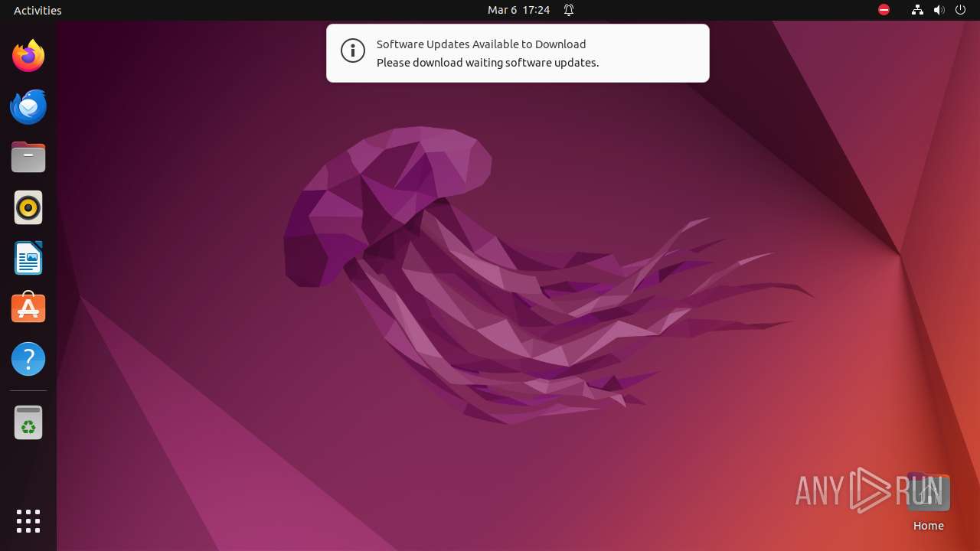980x551 pixels.
Task: Click the Software Updates notification banner
Action: click(x=518, y=53)
